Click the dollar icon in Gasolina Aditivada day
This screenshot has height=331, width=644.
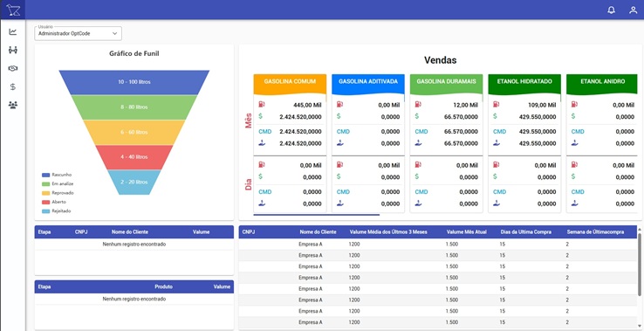click(339, 176)
